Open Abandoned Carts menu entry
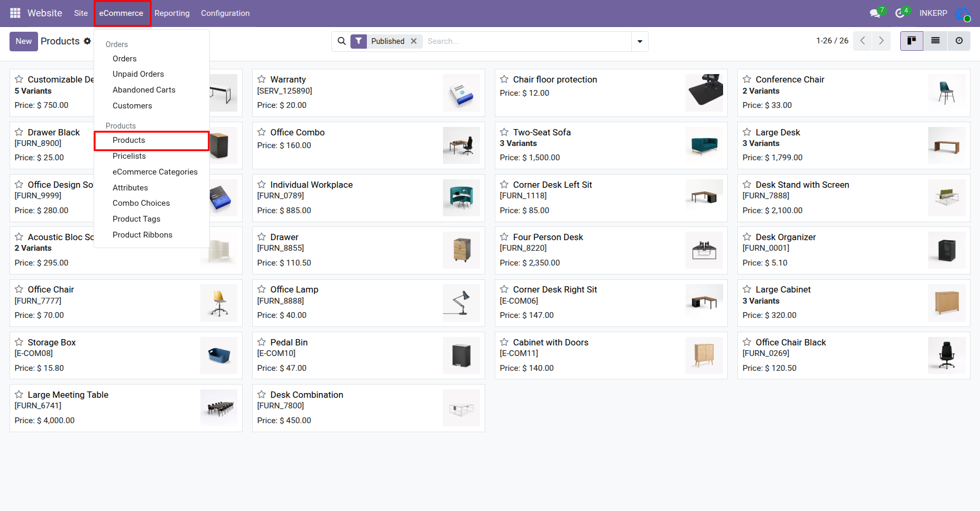 click(144, 90)
